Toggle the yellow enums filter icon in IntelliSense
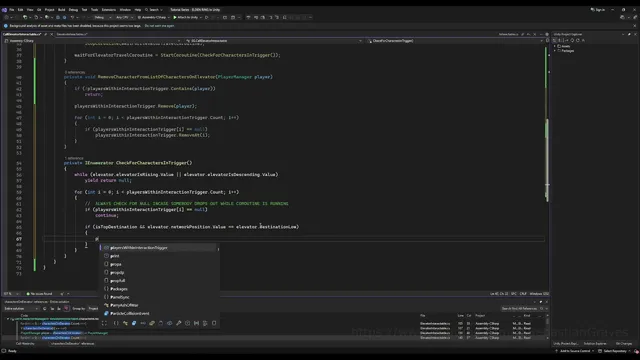Image resolution: width=640 pixels, height=360 pixels. tap(152, 323)
